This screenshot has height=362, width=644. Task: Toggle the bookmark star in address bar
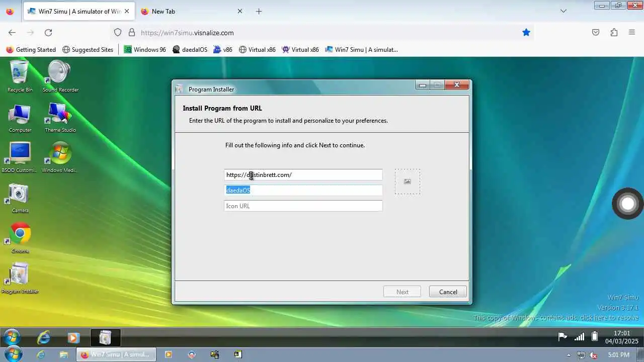tap(526, 32)
